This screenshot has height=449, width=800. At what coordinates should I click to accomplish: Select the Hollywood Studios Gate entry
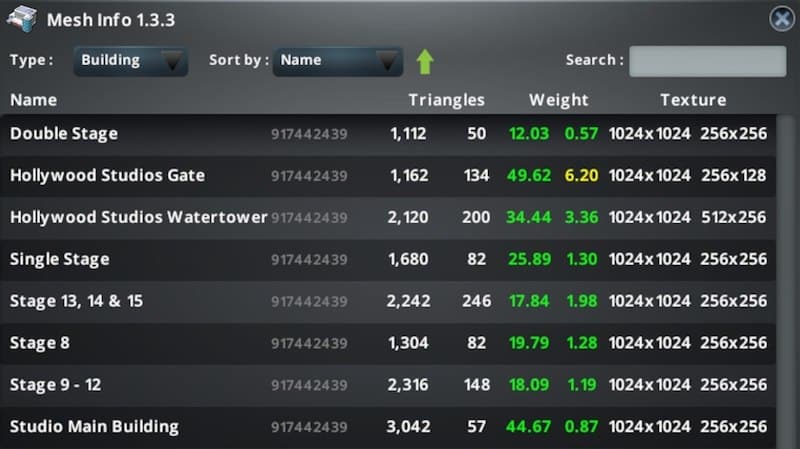click(x=107, y=176)
